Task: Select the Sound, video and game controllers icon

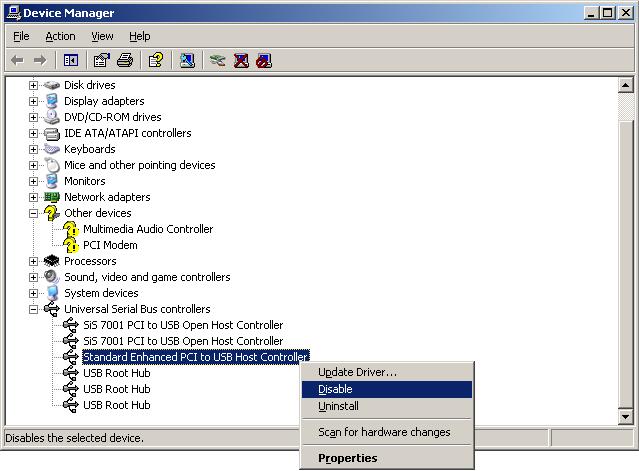Action: click(x=52, y=277)
